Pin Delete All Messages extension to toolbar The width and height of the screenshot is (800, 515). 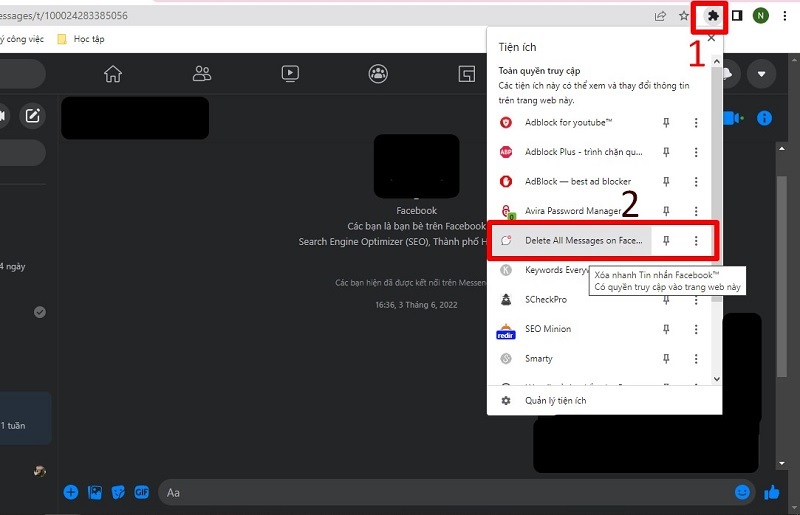click(x=666, y=240)
